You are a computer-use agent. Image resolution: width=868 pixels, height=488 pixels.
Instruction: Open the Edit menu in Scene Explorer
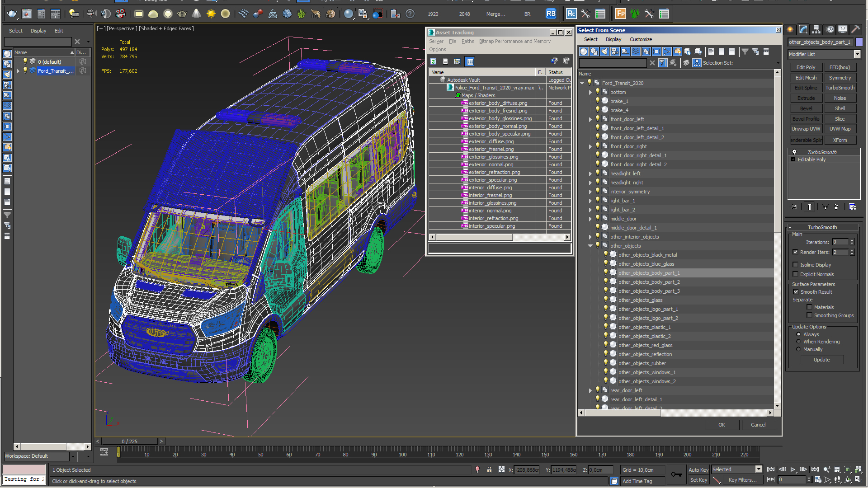point(59,31)
